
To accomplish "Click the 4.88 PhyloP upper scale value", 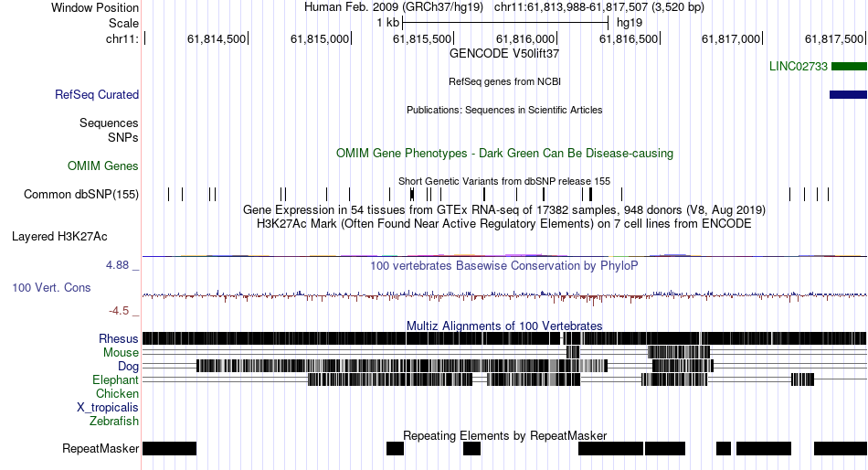I will (117, 265).
